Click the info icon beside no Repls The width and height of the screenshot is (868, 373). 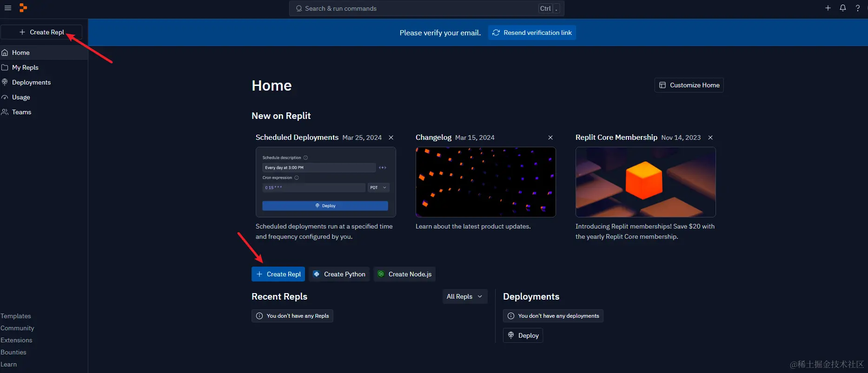259,316
